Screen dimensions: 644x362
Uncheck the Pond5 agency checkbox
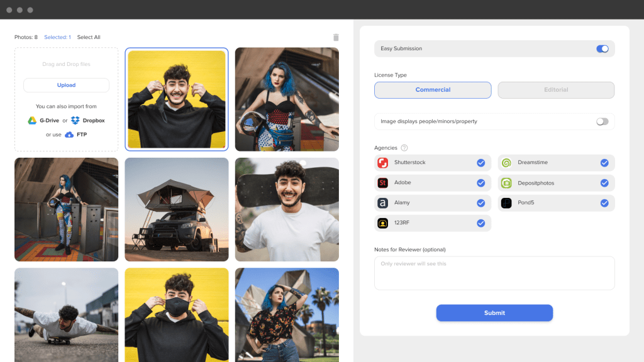coord(604,203)
